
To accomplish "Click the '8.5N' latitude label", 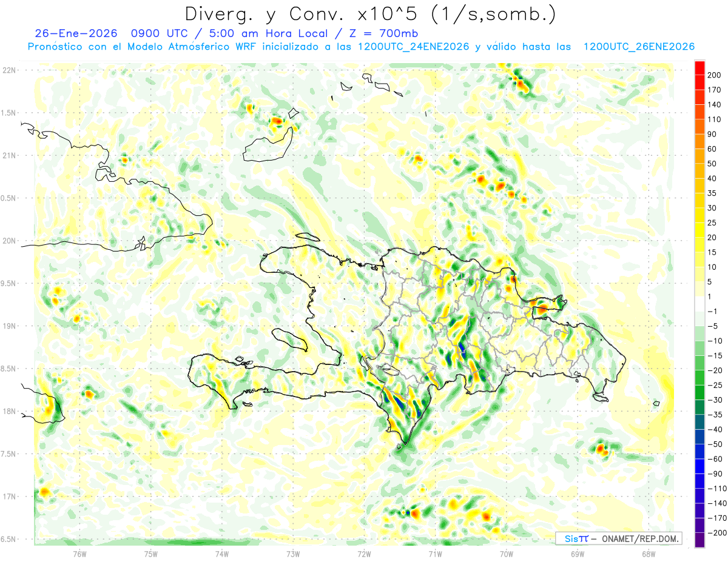I will (x=8, y=369).
